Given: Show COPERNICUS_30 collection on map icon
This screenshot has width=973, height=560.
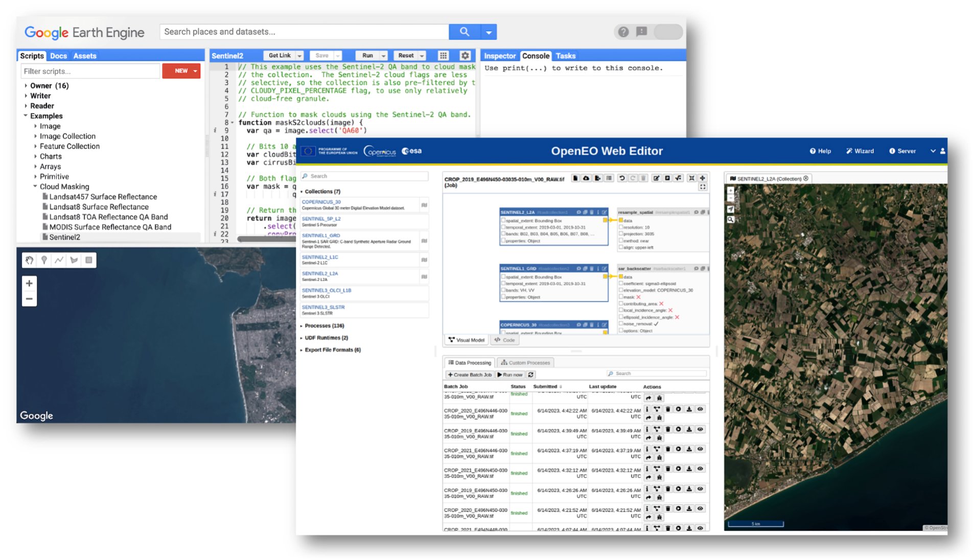Looking at the screenshot, I should pos(424,205).
